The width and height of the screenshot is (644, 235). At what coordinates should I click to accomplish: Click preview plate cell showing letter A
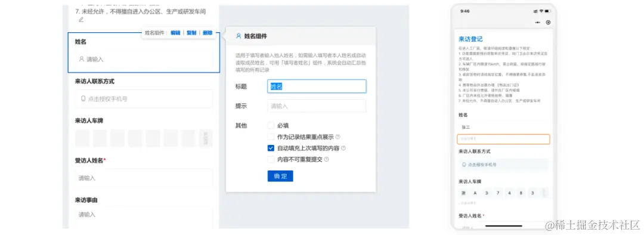coord(475,193)
